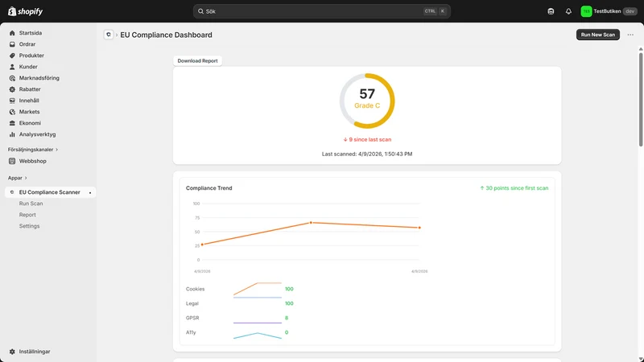Open the notifications bell

(568, 11)
